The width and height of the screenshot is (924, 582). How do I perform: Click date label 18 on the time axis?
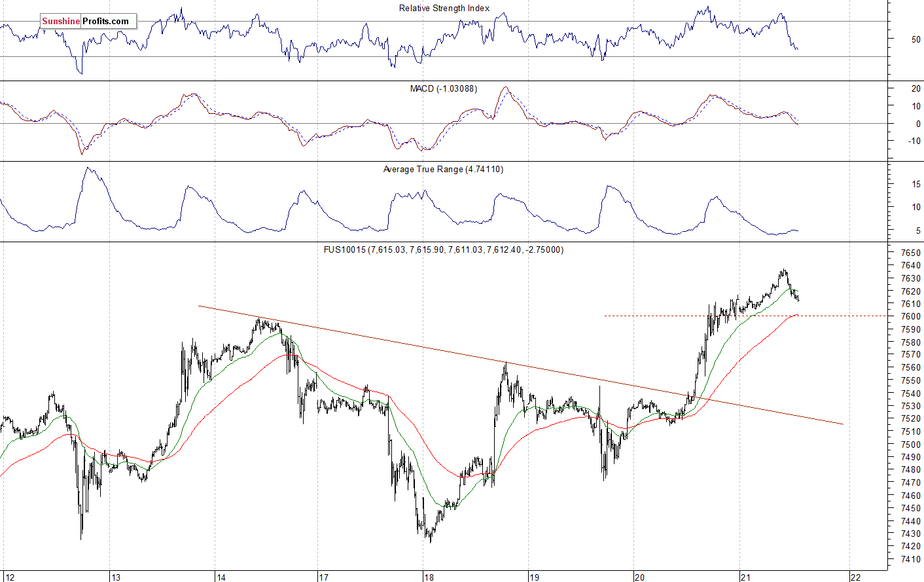(429, 577)
